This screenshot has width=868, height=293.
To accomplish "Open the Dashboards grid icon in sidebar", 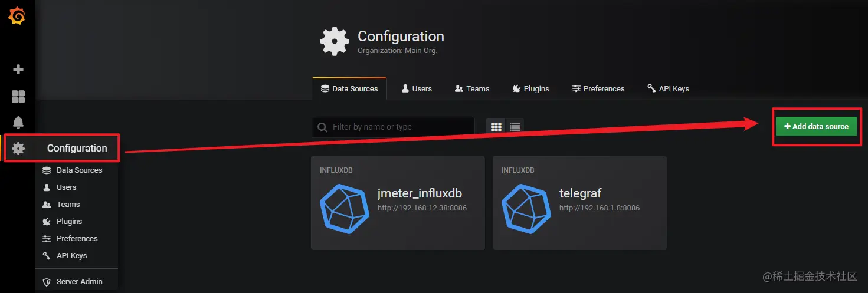I will pos(18,97).
